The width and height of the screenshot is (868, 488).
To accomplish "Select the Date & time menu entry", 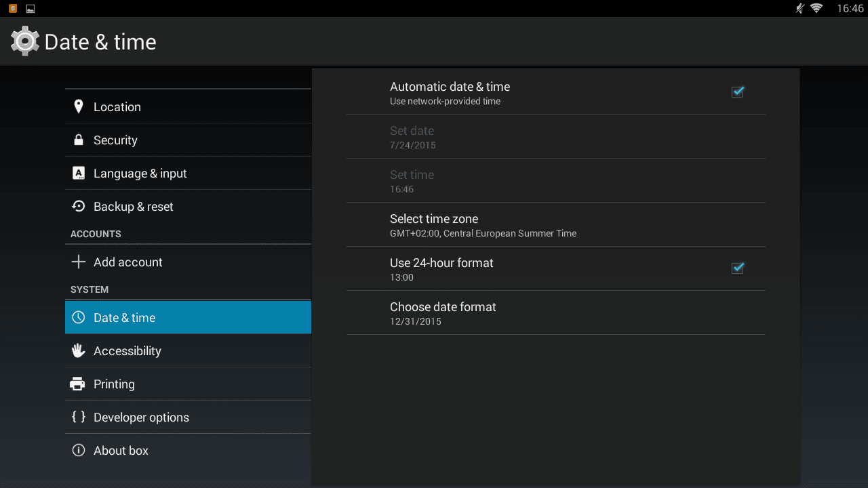I will (188, 317).
